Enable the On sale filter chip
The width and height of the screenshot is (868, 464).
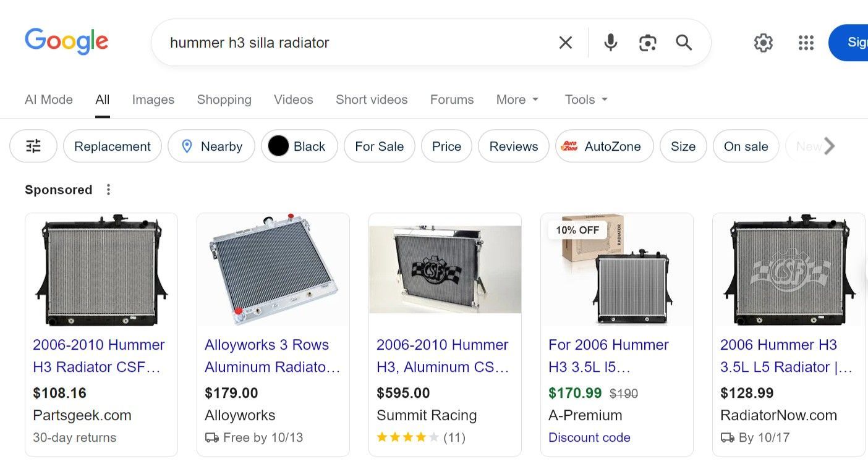(x=746, y=146)
